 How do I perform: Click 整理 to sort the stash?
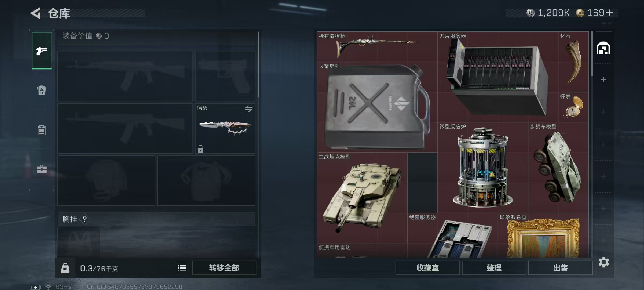pos(494,268)
